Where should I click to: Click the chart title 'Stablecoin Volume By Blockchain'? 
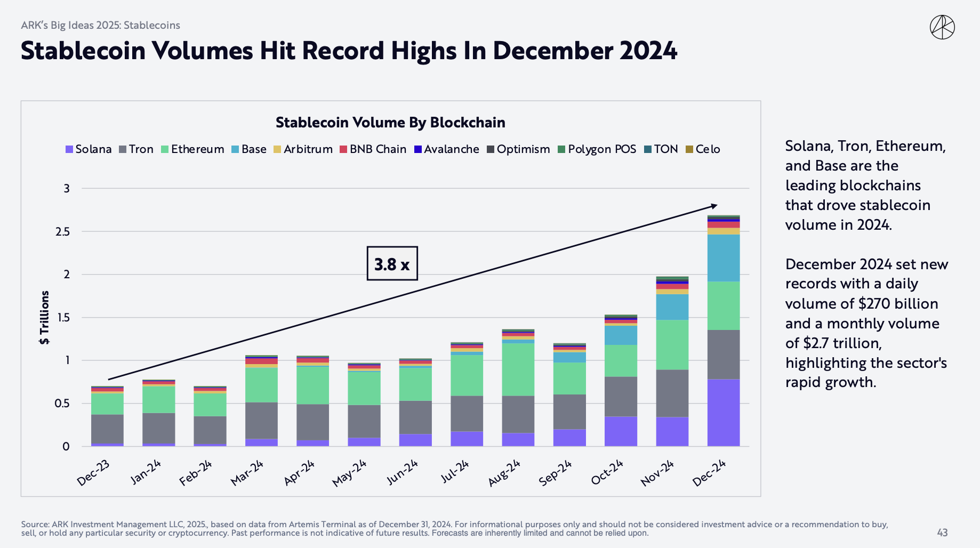[390, 123]
